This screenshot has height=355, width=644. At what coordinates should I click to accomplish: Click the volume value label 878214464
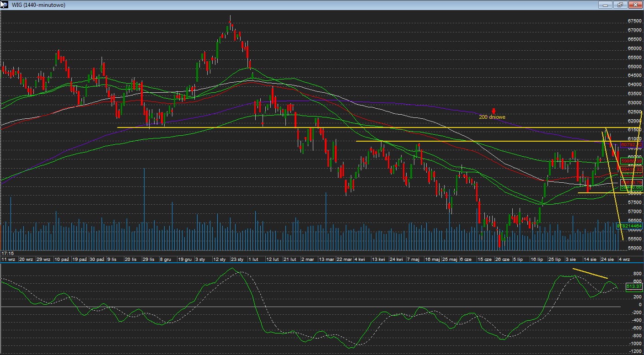point(629,226)
